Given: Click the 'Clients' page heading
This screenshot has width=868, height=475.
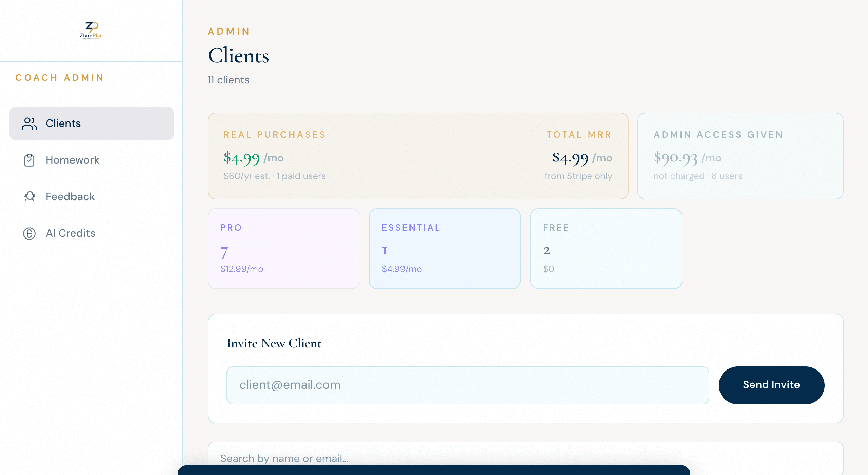Looking at the screenshot, I should point(238,55).
